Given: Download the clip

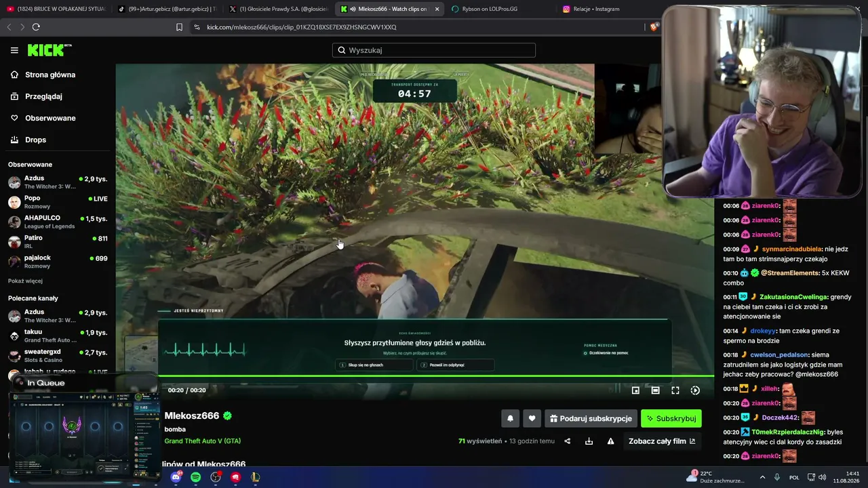Looking at the screenshot, I should pyautogui.click(x=589, y=441).
